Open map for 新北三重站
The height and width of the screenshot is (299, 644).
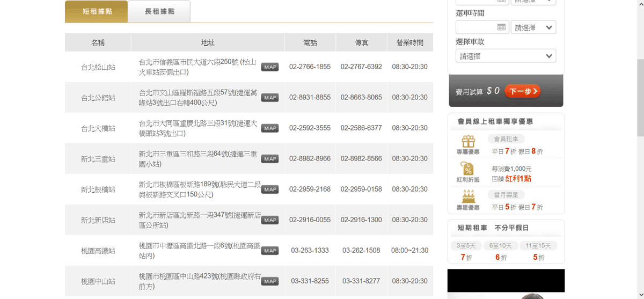tap(269, 159)
